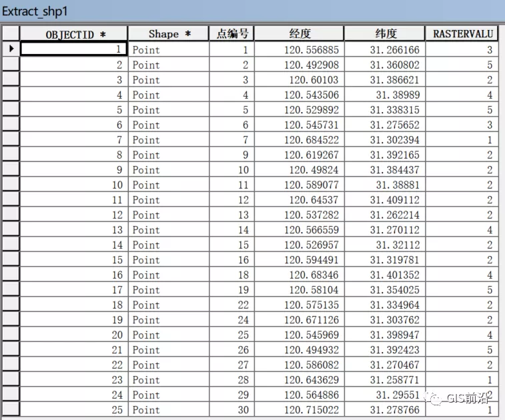
Task: Click longitude cell 120.566559
Action: pos(300,229)
